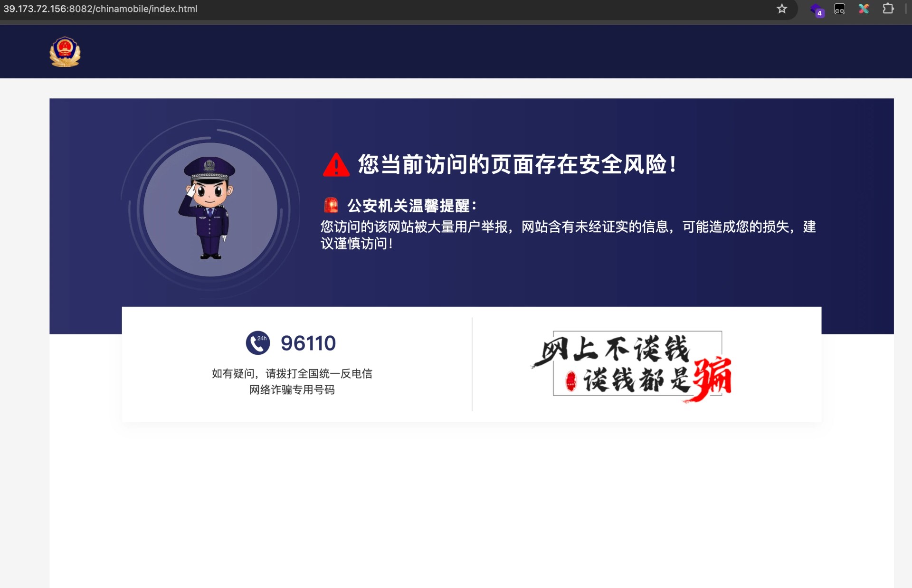Click the URL in the address bar
Viewport: 912px width, 588px height.
pos(100,8)
